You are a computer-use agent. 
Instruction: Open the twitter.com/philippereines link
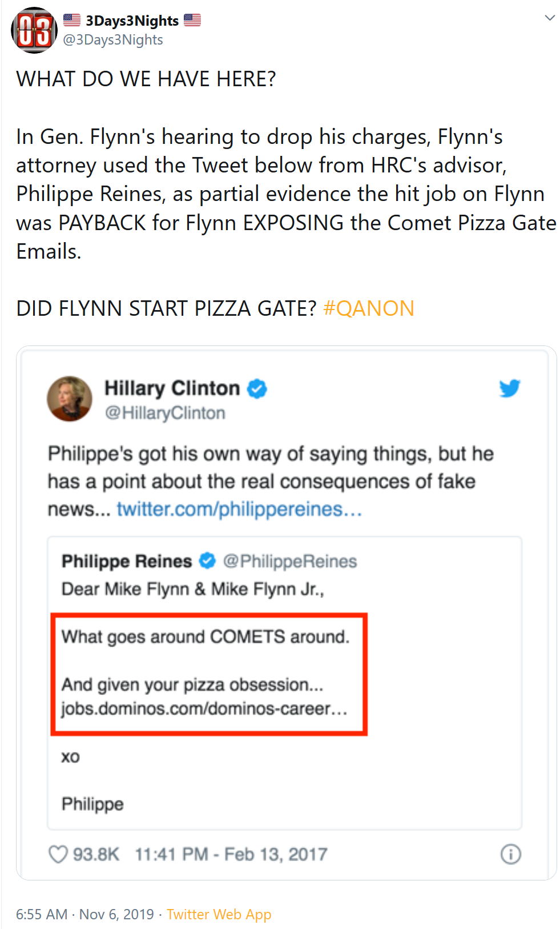point(239,509)
